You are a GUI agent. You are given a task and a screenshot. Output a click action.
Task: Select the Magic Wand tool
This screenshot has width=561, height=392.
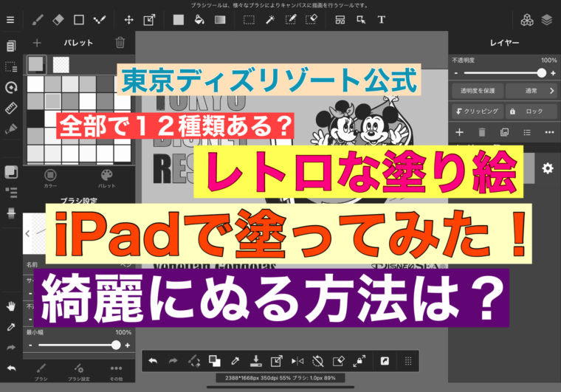(x=270, y=20)
